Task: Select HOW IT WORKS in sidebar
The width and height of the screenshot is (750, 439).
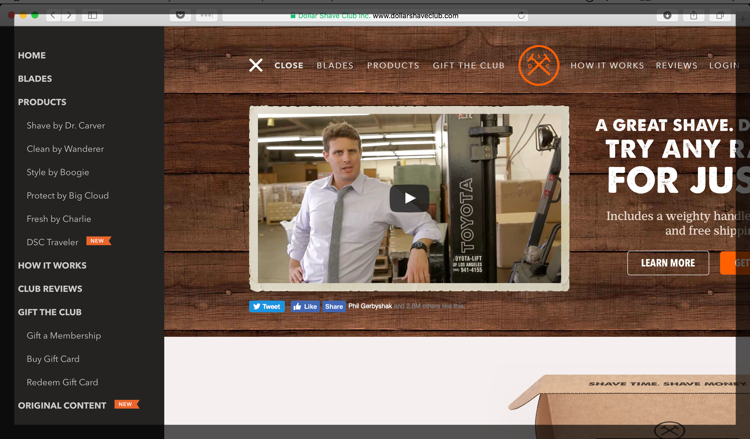Action: pyautogui.click(x=52, y=266)
